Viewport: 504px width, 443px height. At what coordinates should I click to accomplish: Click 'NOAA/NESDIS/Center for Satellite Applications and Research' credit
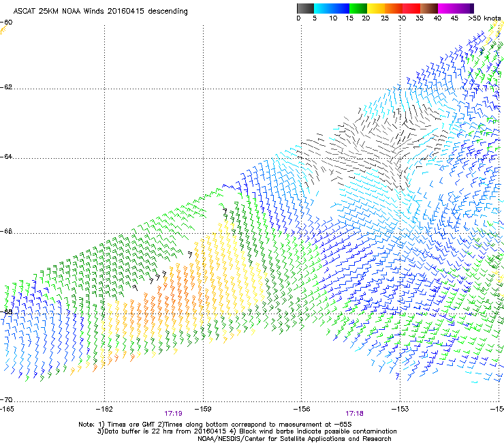294,439
